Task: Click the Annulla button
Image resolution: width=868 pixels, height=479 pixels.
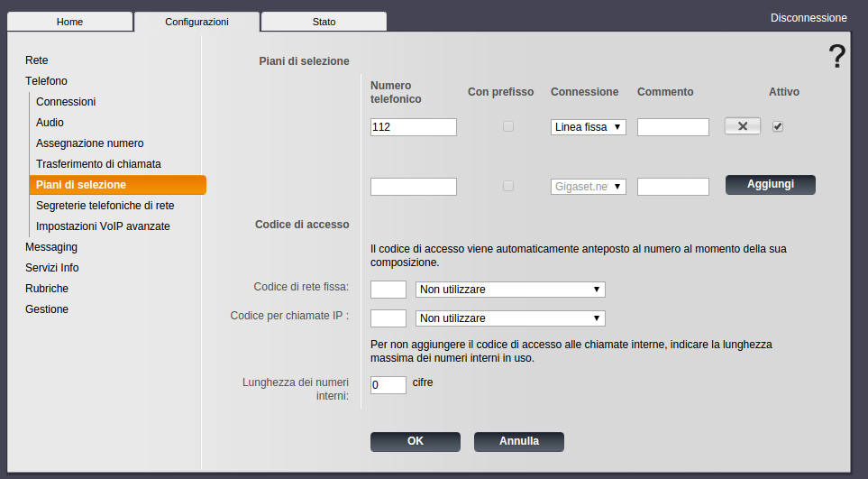Action: click(519, 441)
